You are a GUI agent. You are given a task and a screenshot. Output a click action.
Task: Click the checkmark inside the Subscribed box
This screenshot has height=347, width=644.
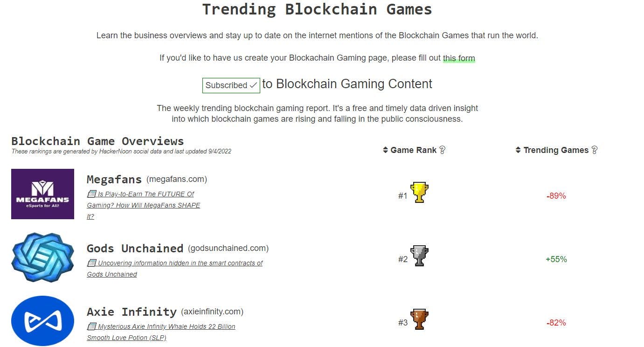pos(252,85)
